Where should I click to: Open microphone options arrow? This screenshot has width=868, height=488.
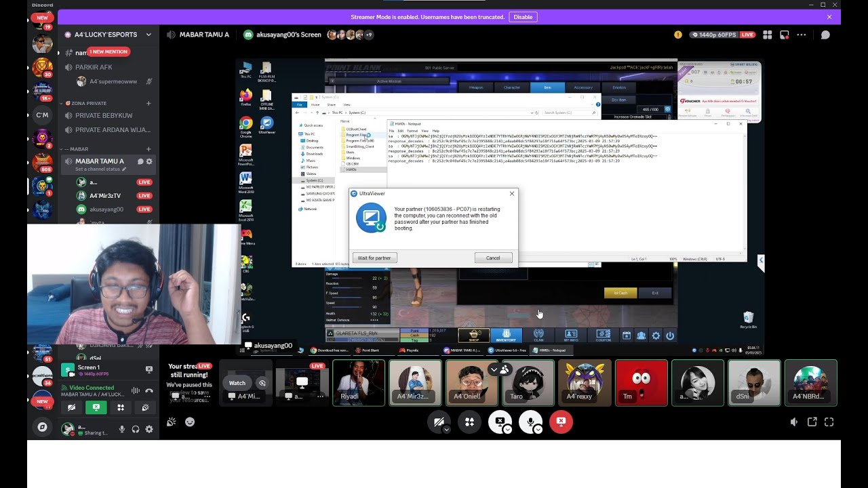[x=538, y=430]
